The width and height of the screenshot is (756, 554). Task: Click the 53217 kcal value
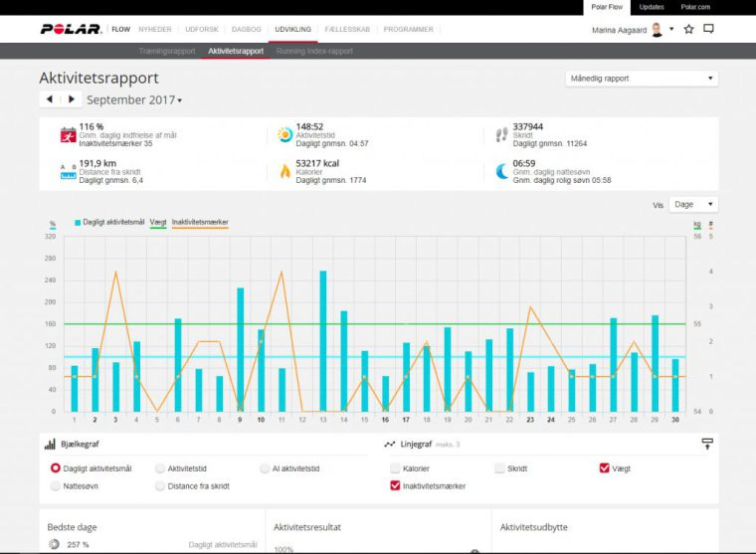point(317,163)
